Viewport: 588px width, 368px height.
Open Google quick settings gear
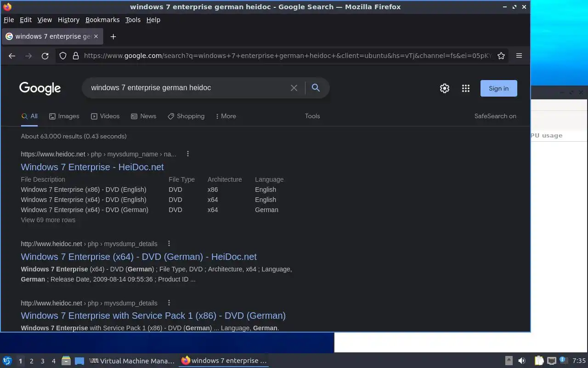point(444,88)
